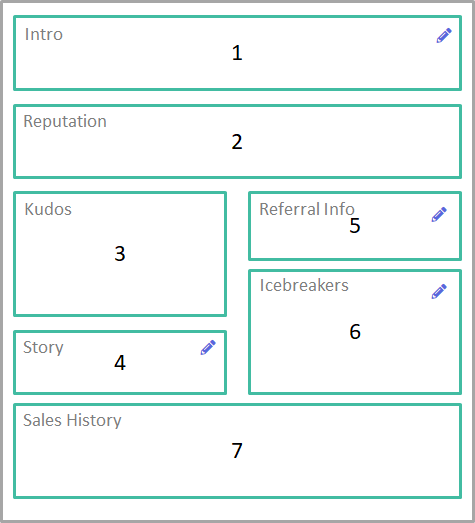Edit the Story section using pencil
This screenshot has width=475, height=523.
pos(208,348)
